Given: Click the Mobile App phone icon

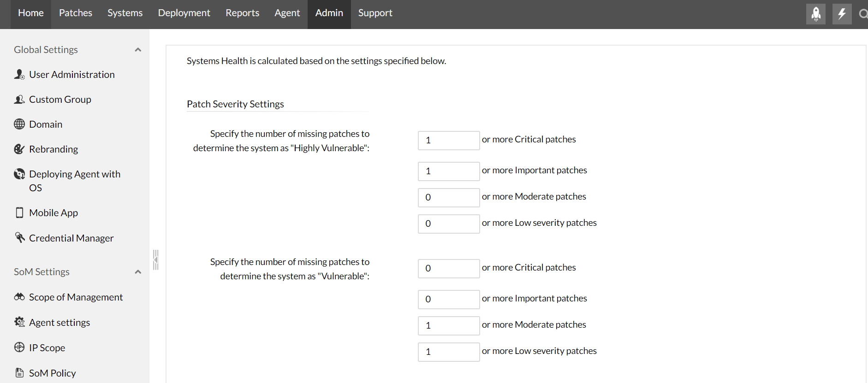Looking at the screenshot, I should point(19,213).
